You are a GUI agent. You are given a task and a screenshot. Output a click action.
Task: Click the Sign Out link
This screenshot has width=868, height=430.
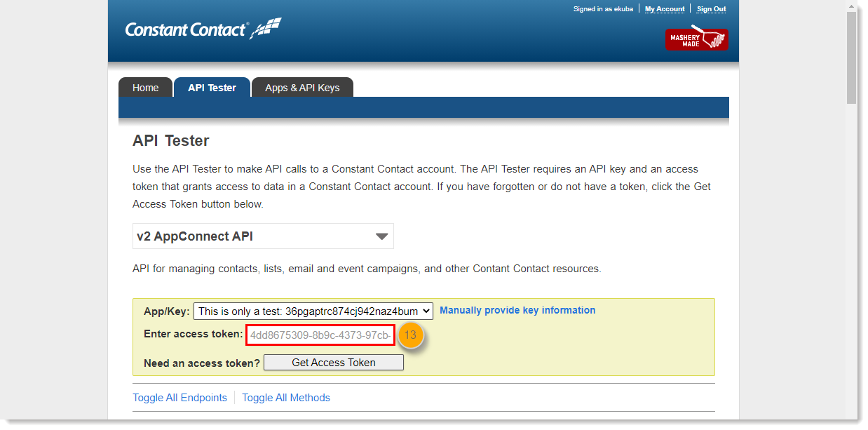(x=711, y=9)
